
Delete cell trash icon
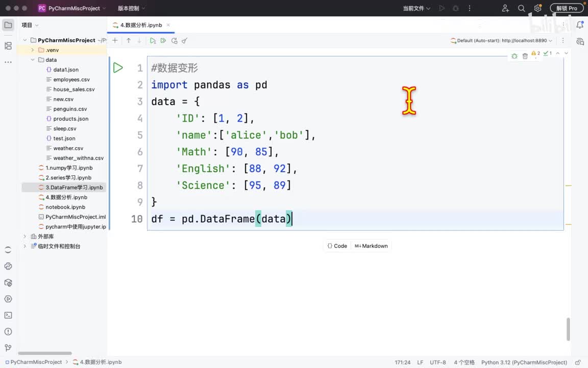(525, 56)
